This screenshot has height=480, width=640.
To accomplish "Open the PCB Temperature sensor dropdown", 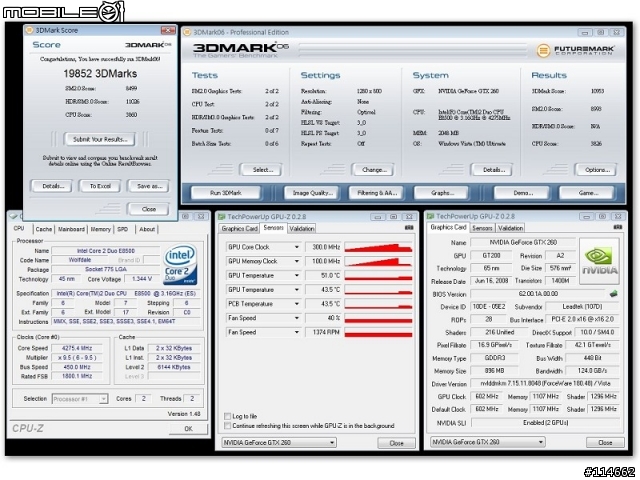I will coord(297,304).
